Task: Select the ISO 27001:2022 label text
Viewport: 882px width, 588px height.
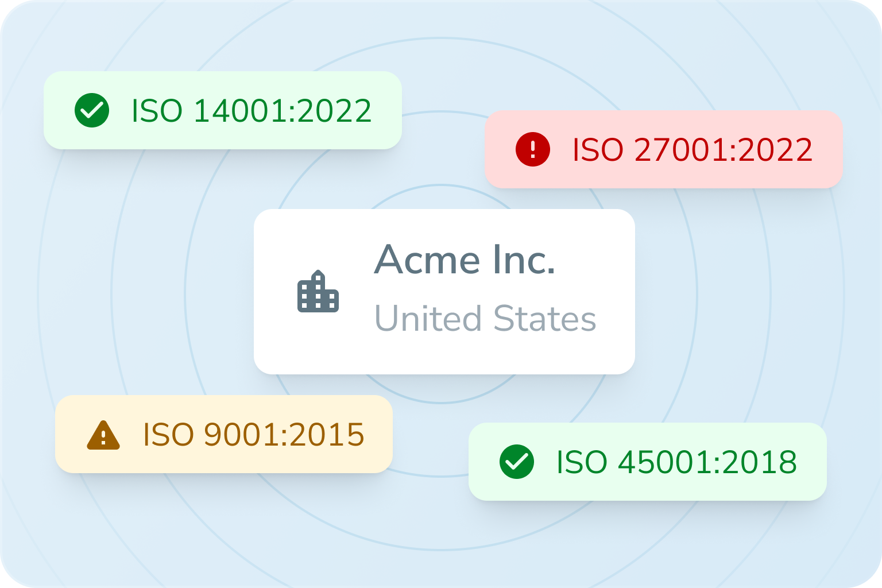Action: [693, 150]
